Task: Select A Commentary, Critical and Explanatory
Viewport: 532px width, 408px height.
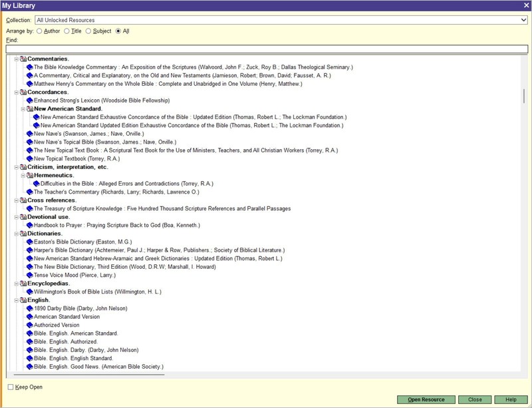Action: click(x=182, y=75)
